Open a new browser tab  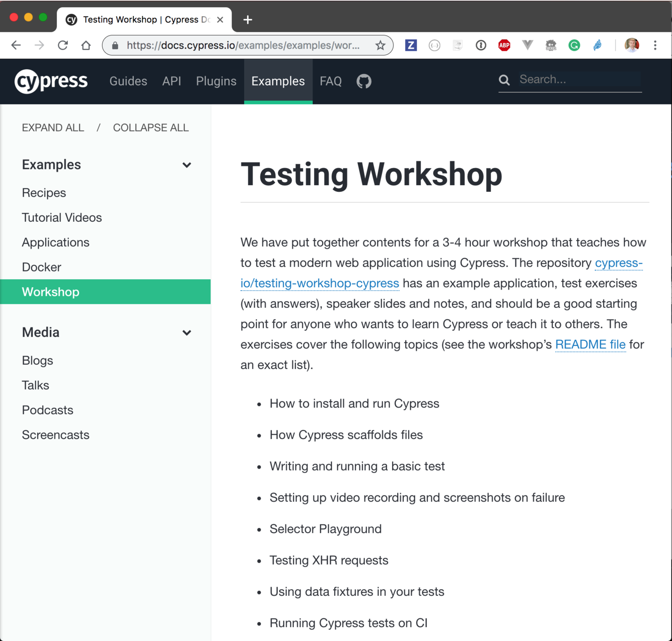[248, 19]
